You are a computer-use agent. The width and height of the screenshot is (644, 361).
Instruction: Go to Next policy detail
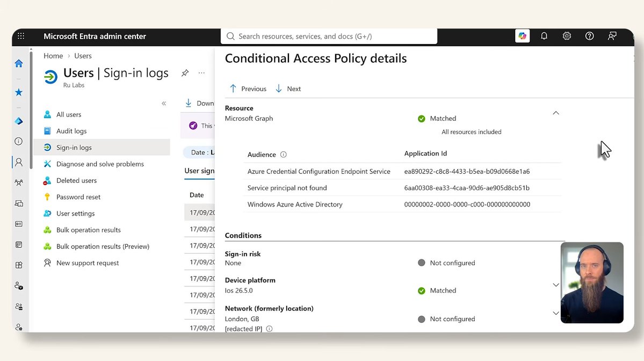(x=288, y=89)
